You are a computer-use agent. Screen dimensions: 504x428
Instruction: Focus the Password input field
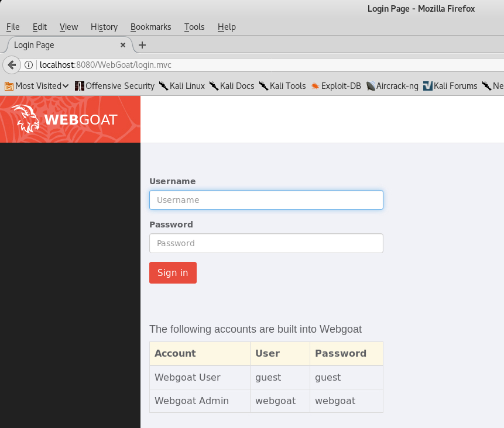tap(266, 243)
